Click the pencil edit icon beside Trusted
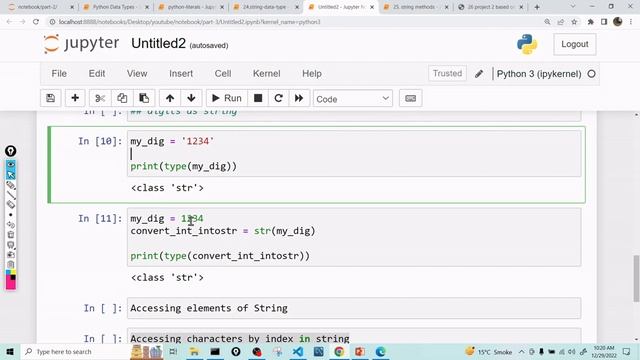 coord(479,74)
